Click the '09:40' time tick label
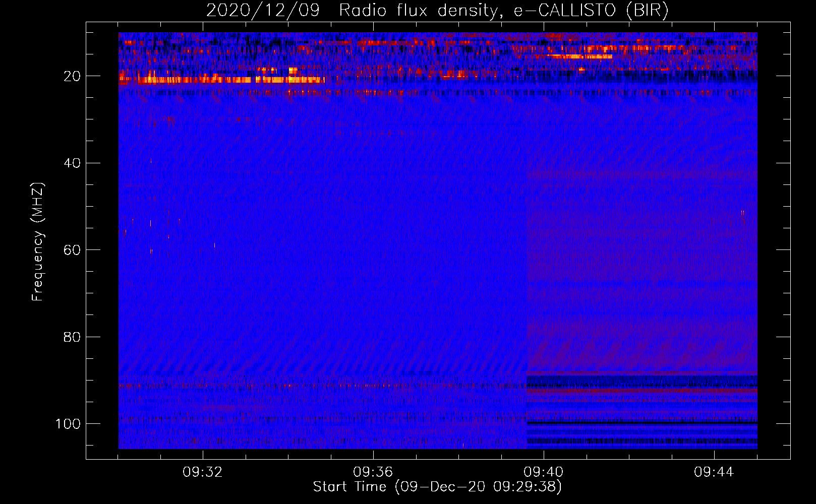This screenshot has width=816, height=504. pos(544,472)
